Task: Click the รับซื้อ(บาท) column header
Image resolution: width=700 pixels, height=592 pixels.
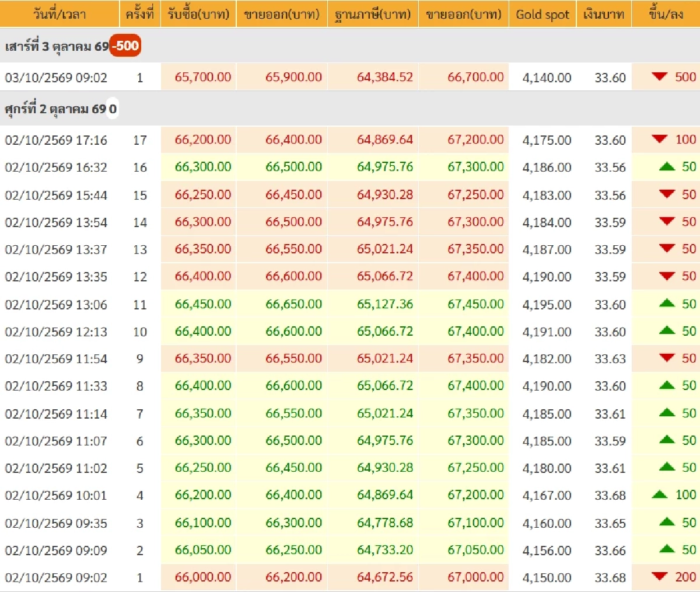Action: coord(198,13)
